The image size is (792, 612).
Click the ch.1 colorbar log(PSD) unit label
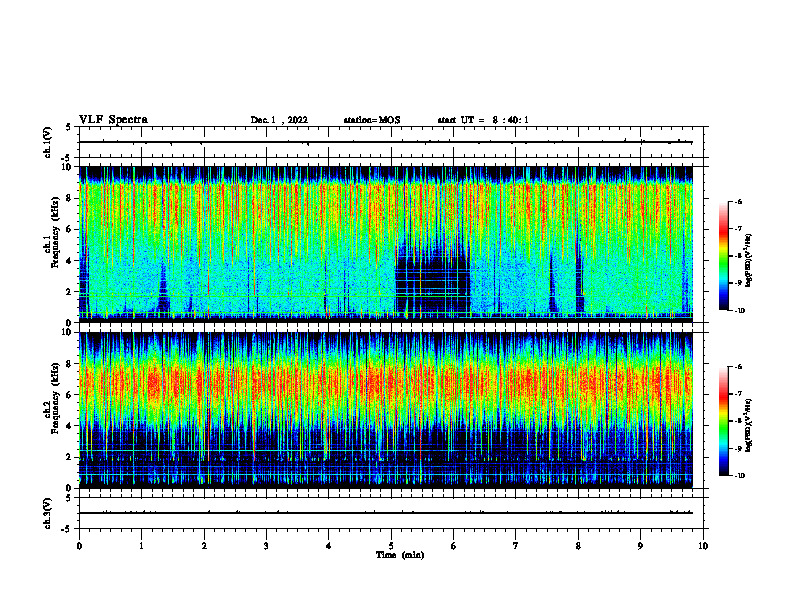point(749,260)
